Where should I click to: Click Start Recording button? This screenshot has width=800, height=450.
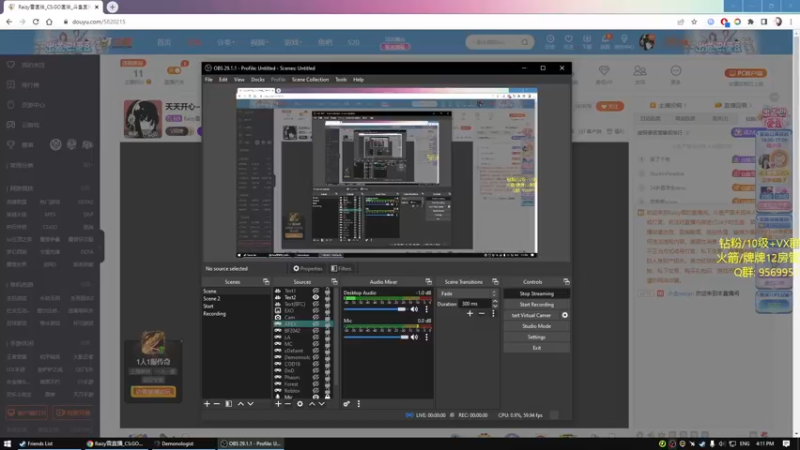(536, 305)
